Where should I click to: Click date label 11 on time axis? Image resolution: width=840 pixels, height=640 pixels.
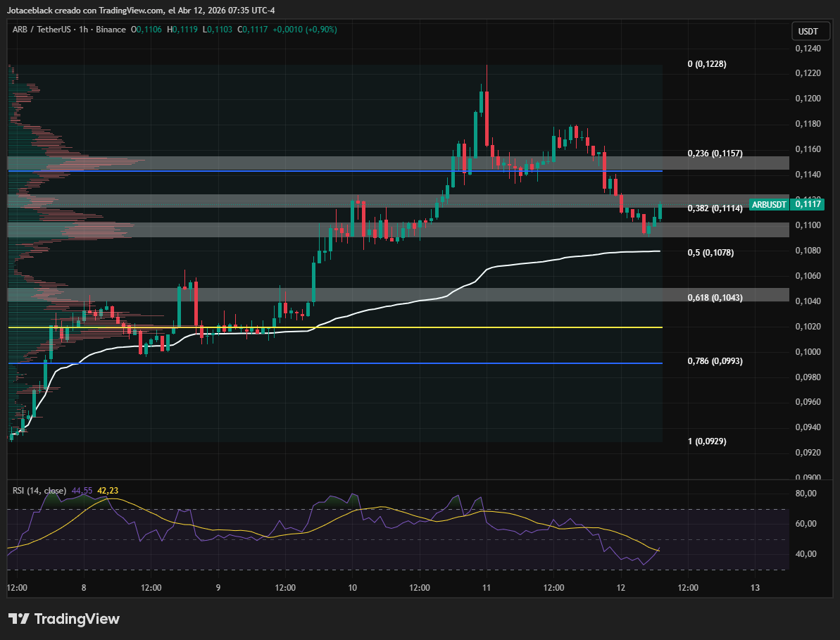pos(487,587)
